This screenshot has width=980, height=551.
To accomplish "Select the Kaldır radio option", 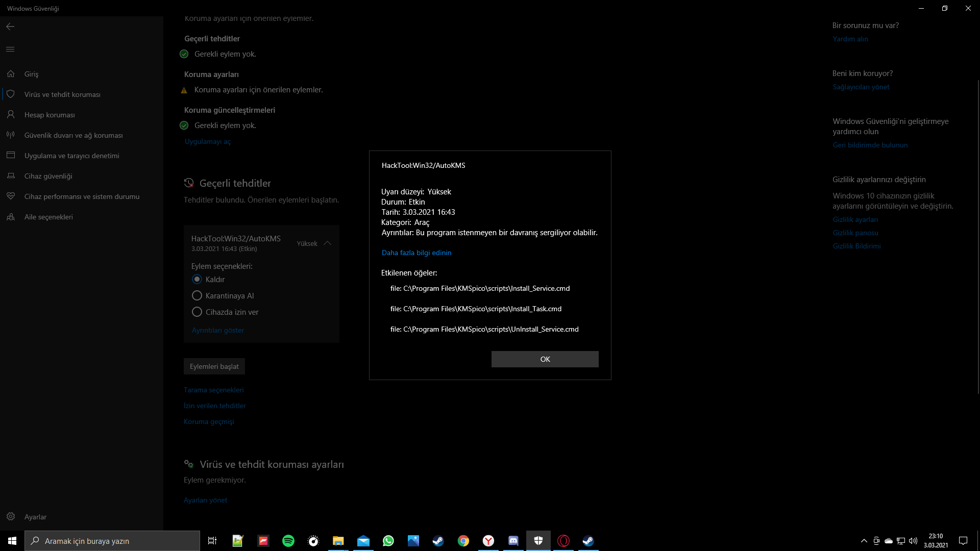I will [197, 280].
